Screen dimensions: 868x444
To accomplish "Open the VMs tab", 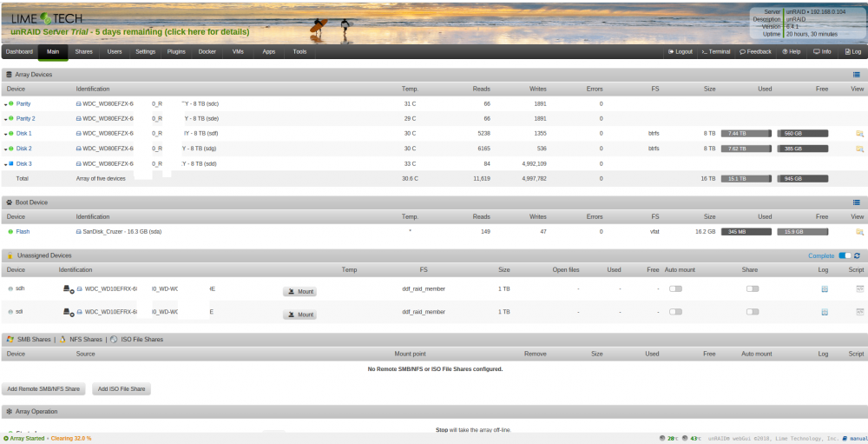I will tap(238, 51).
